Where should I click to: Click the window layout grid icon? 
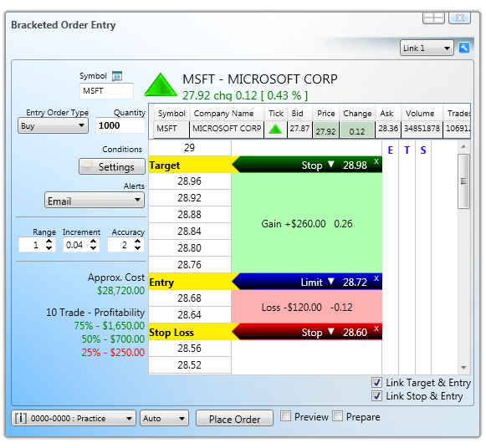click(x=433, y=18)
